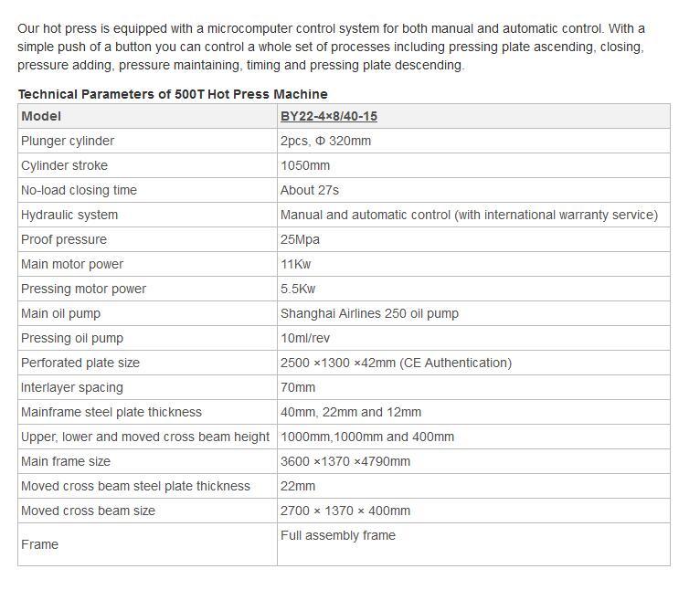
Task: Click the '2pcs, Φ 320mm' value cell
Action: pyautogui.click(x=325, y=141)
